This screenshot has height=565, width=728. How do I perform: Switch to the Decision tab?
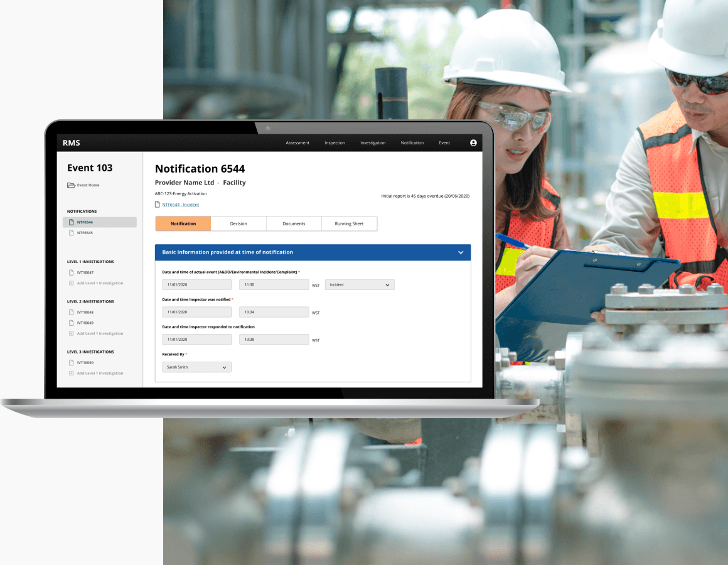click(238, 223)
